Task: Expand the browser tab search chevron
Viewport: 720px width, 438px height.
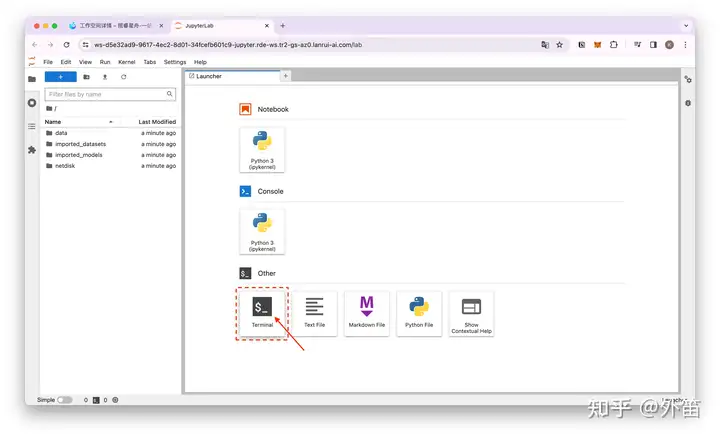Action: (686, 26)
